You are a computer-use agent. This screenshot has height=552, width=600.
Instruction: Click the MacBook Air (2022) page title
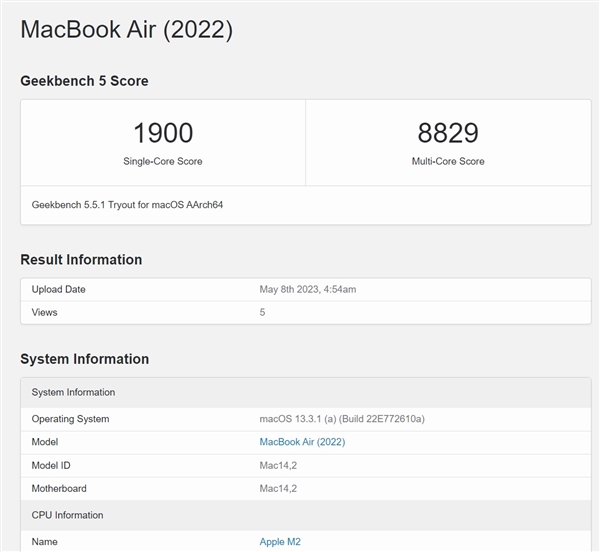point(127,29)
